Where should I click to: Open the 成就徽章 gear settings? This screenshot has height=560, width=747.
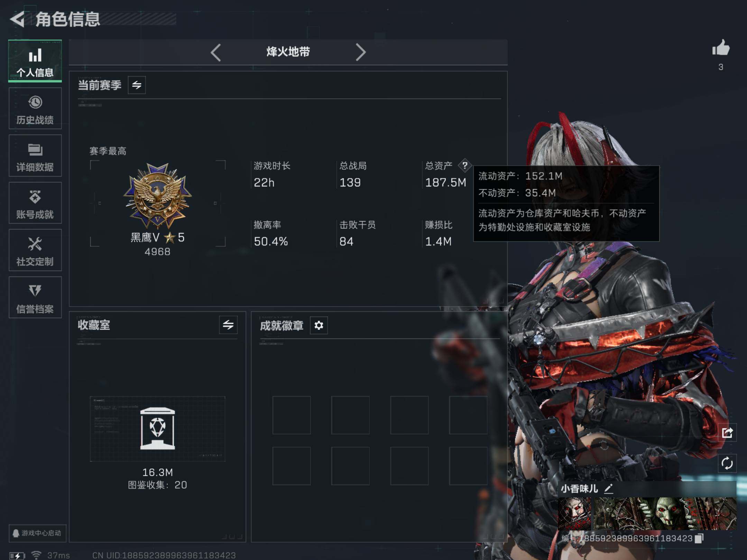tap(319, 325)
